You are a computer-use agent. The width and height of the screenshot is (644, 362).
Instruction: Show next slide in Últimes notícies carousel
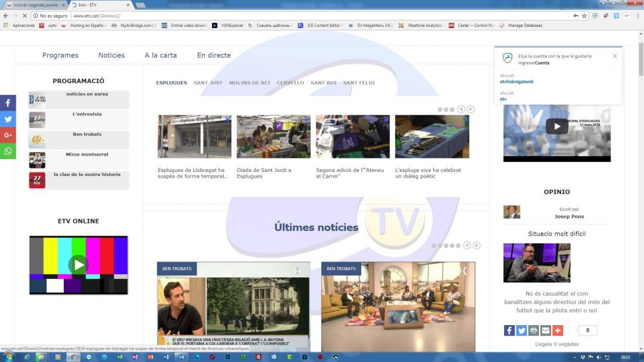[x=477, y=246]
